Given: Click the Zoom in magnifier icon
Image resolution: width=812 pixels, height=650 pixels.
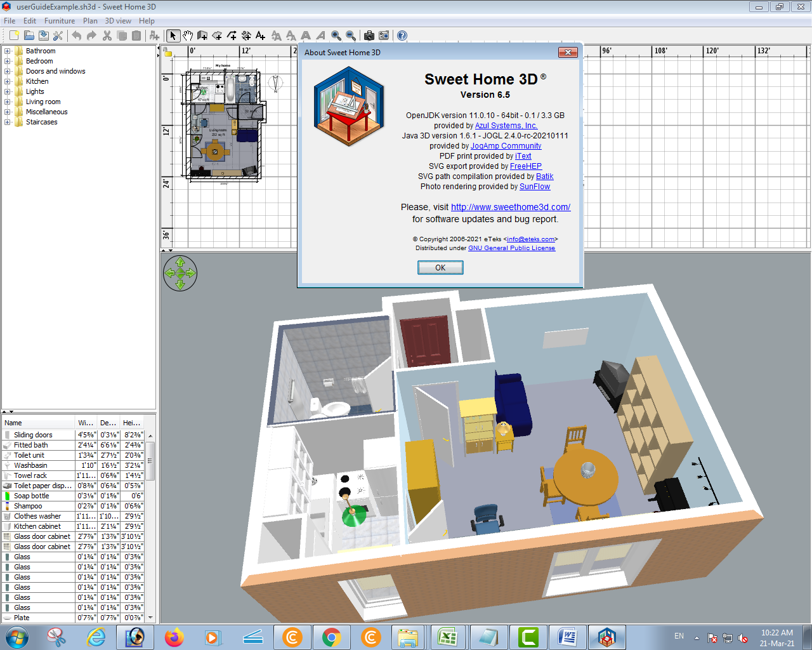Looking at the screenshot, I should click(x=336, y=36).
